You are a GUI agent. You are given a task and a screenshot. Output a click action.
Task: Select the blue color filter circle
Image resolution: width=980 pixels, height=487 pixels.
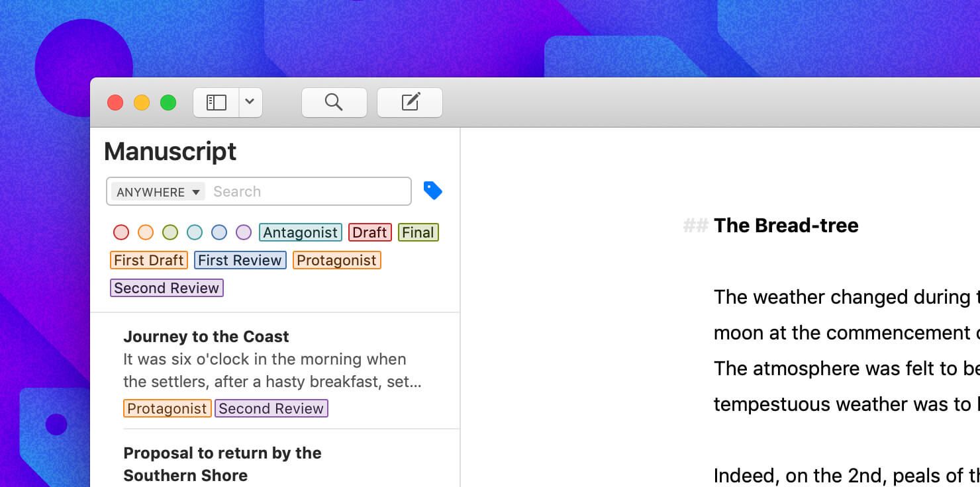pyautogui.click(x=219, y=232)
